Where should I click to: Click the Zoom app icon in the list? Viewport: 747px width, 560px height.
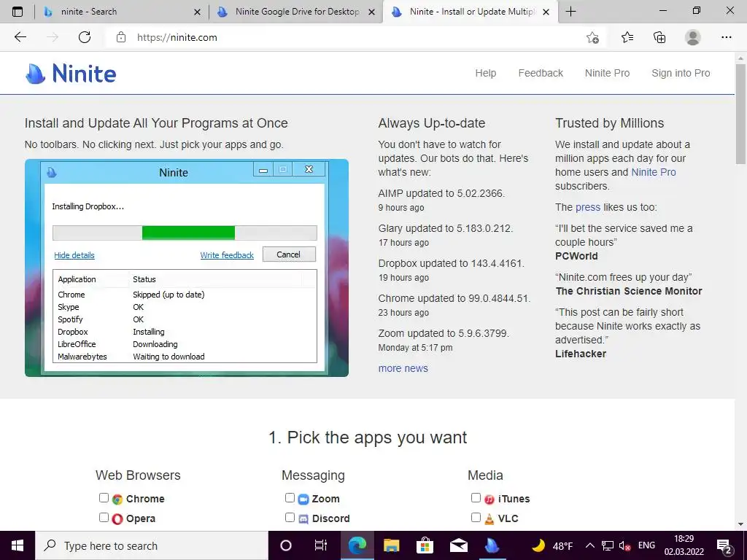303,499
